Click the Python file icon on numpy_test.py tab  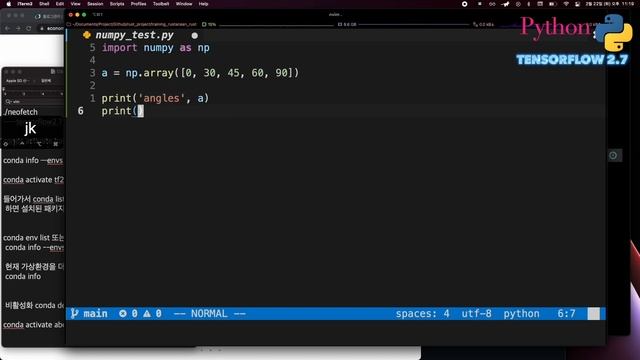pyautogui.click(x=87, y=35)
